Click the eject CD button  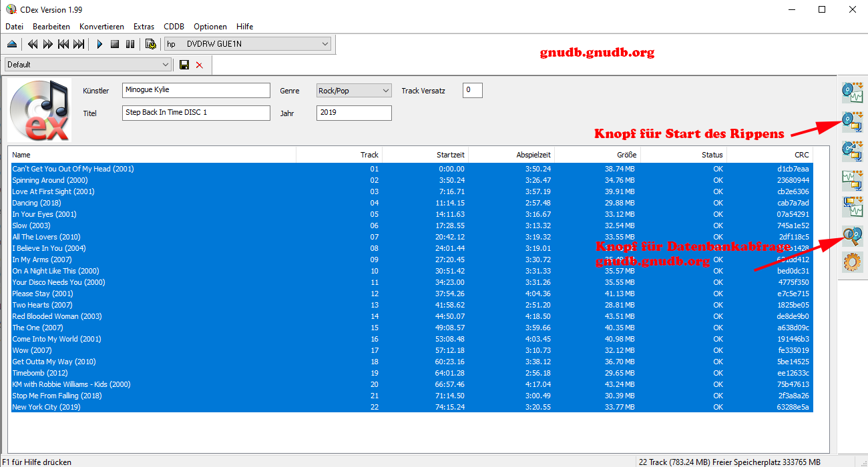[x=12, y=45]
